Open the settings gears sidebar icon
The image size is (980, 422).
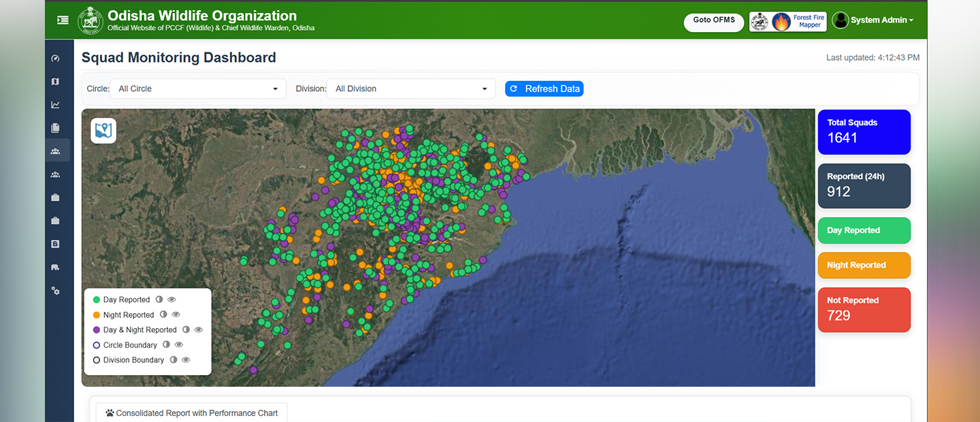pos(55,290)
